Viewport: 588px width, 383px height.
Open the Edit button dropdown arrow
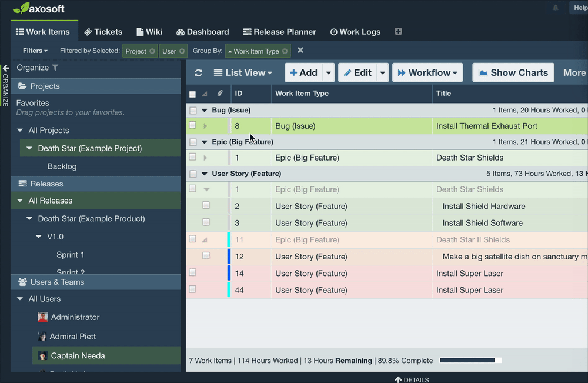pos(383,73)
